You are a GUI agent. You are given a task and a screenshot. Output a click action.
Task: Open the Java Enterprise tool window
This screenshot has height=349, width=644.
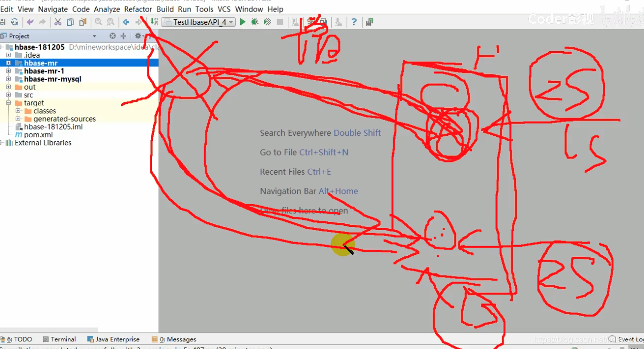tap(113, 339)
